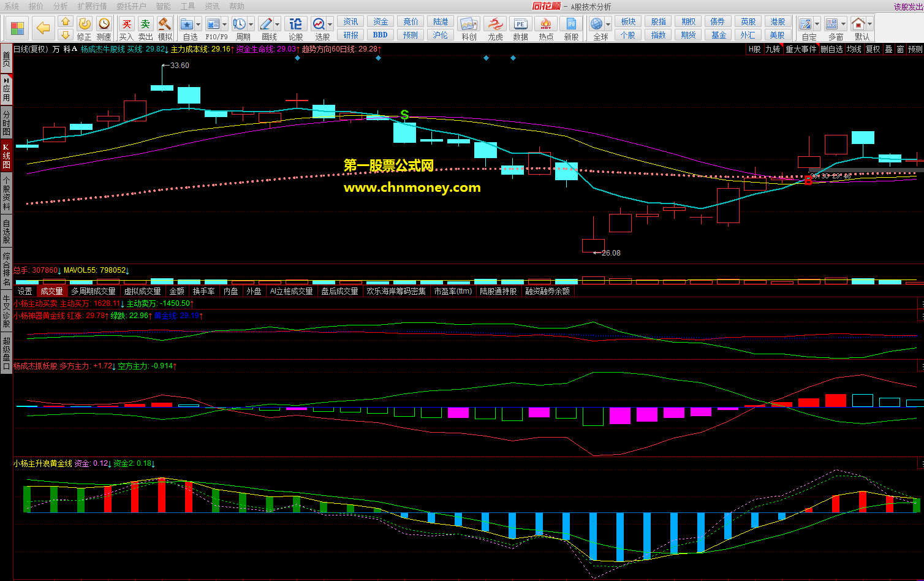Select the 分时图 side tab
The height and width of the screenshot is (581, 924).
coord(6,123)
